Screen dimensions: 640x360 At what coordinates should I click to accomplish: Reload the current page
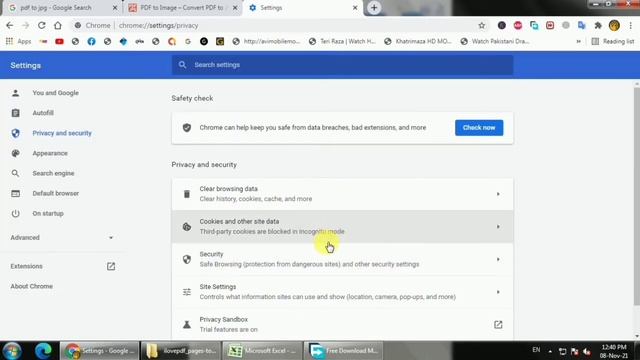(x=42, y=25)
